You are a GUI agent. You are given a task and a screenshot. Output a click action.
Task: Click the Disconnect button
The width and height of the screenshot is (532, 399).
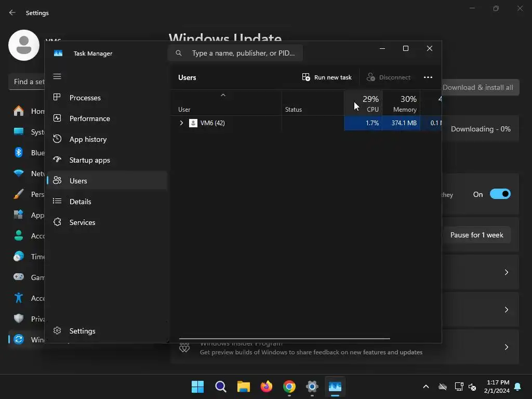[389, 77]
